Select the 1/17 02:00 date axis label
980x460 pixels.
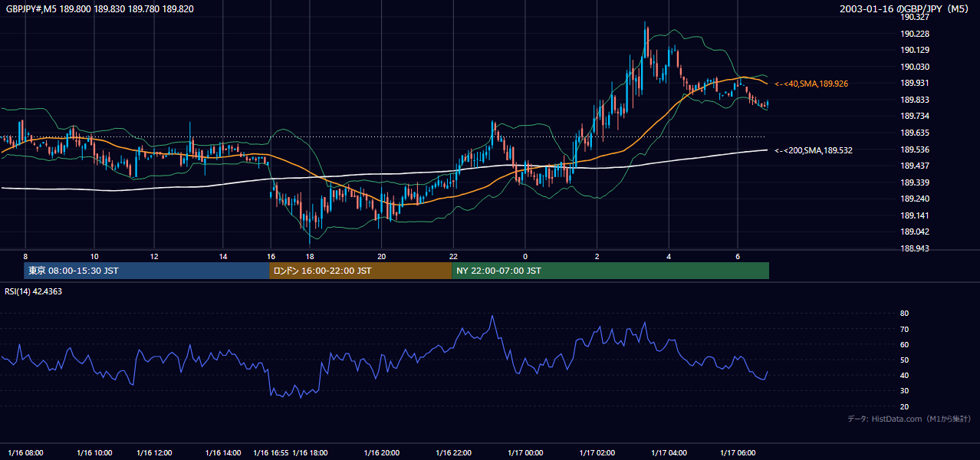[597, 452]
